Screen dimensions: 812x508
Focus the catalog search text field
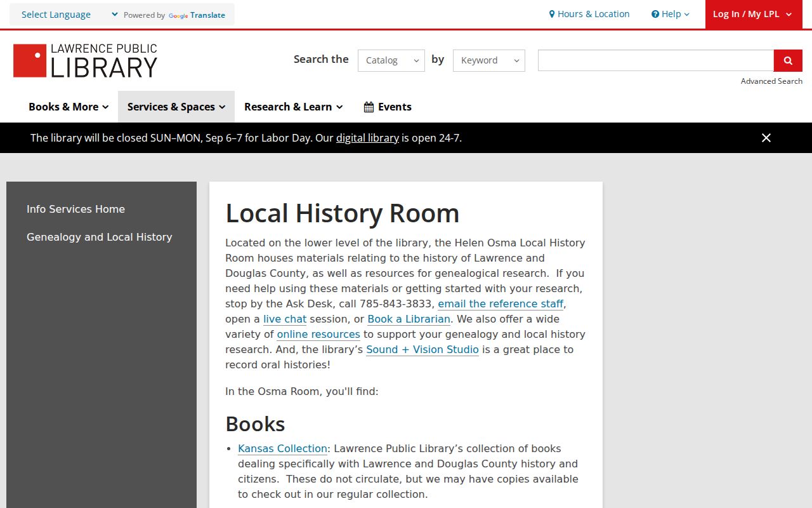[656, 60]
